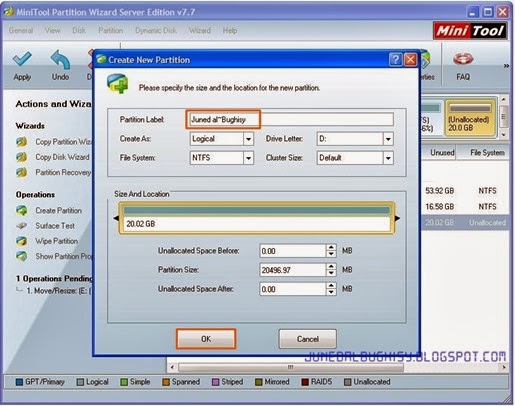515x406 pixels.
Task: Increase Unallocated Space After with up arrow
Action: pyautogui.click(x=331, y=286)
